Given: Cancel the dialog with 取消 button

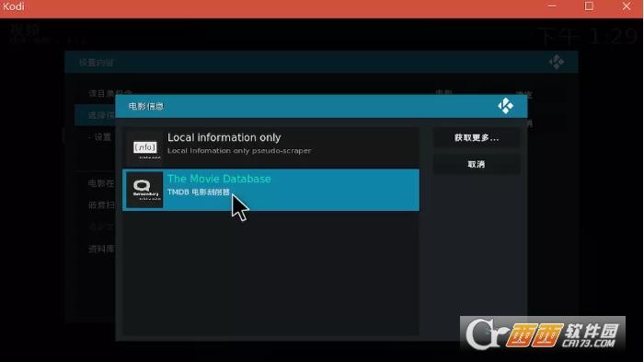Looking at the screenshot, I should pyautogui.click(x=477, y=164).
